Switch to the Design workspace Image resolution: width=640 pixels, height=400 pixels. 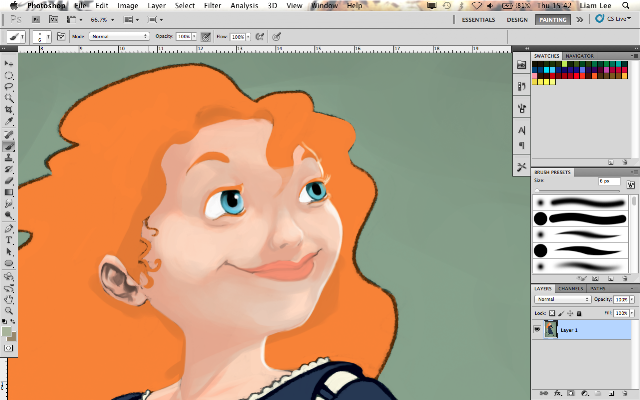pos(517,20)
